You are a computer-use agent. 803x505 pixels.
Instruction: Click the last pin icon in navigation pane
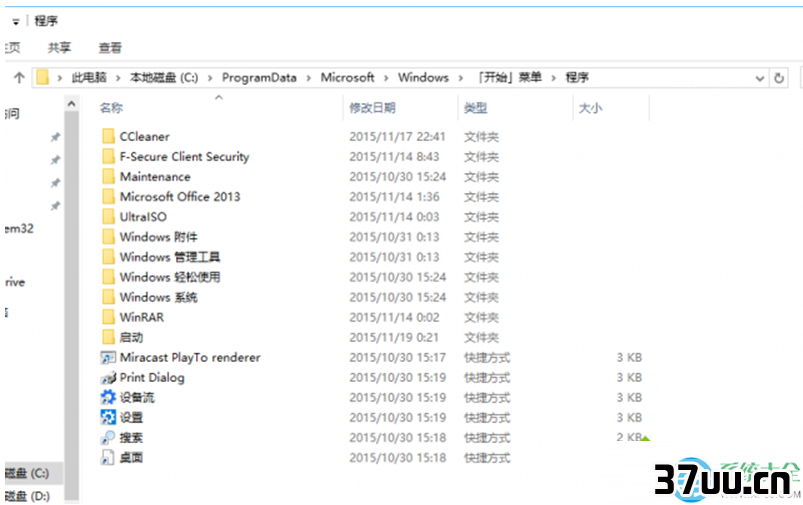(x=55, y=206)
